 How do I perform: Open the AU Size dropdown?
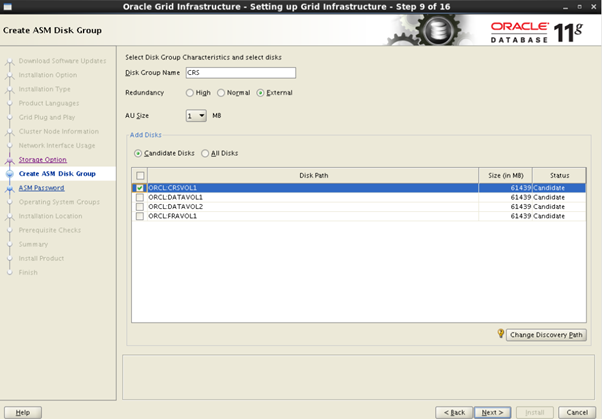196,116
